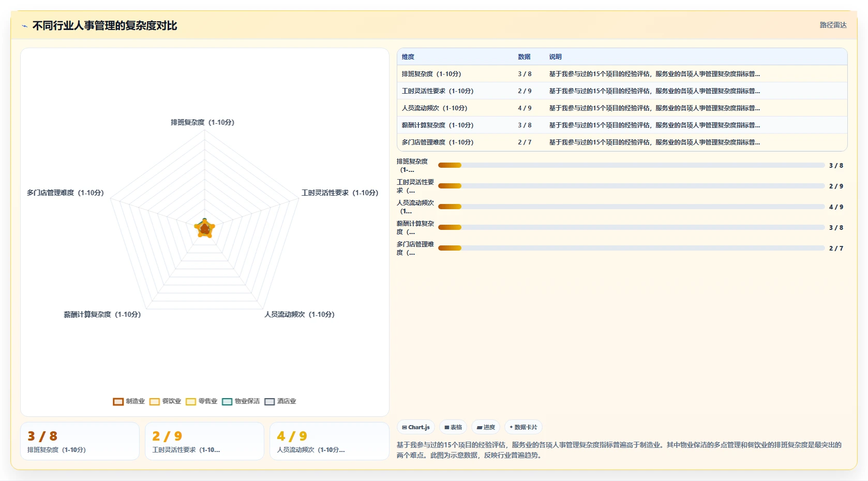This screenshot has height=481, width=868.
Task: Click the 工时灵活性要求 radar axis label
Action: click(x=340, y=193)
